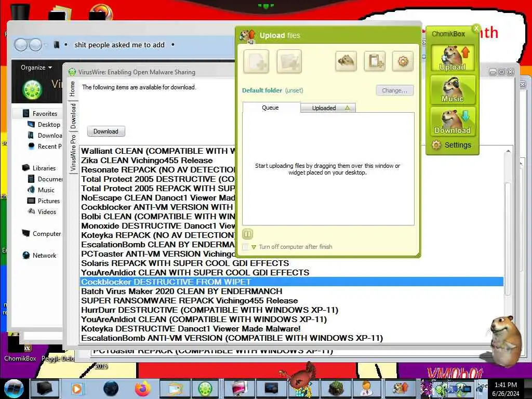The width and height of the screenshot is (532, 399).
Task: Select 'Walliant CLEAN' list entry
Action: point(158,151)
